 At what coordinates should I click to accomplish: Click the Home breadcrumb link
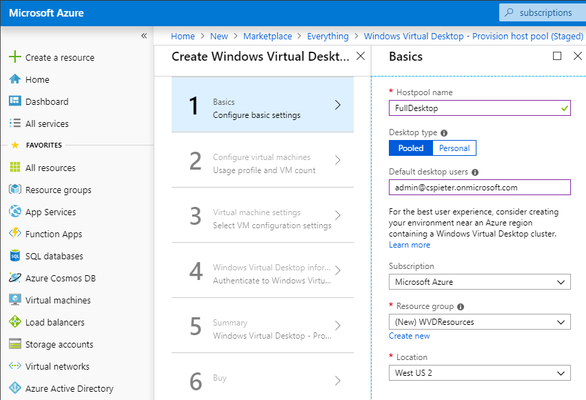coord(183,36)
